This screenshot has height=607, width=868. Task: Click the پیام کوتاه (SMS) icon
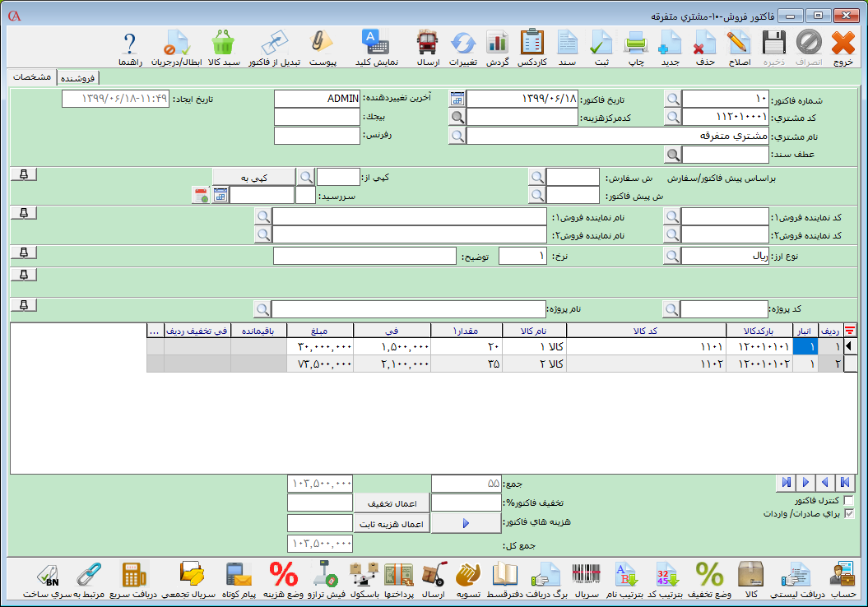pyautogui.click(x=239, y=578)
